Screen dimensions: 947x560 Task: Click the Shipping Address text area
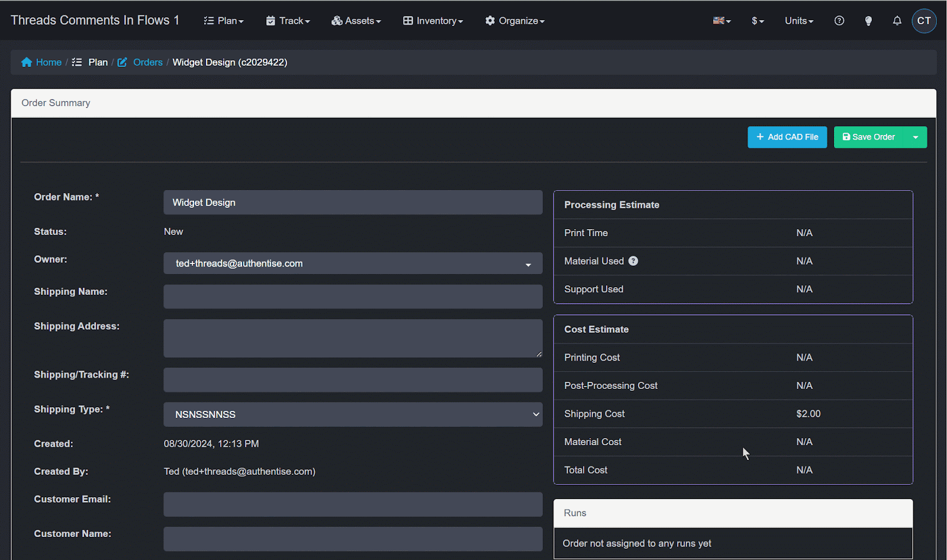click(353, 339)
